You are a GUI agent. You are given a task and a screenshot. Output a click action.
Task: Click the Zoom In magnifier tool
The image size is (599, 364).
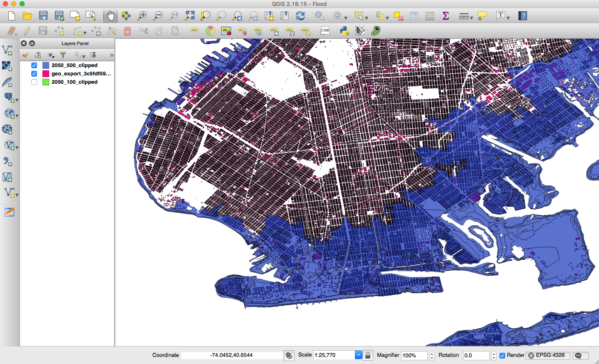pos(142,16)
